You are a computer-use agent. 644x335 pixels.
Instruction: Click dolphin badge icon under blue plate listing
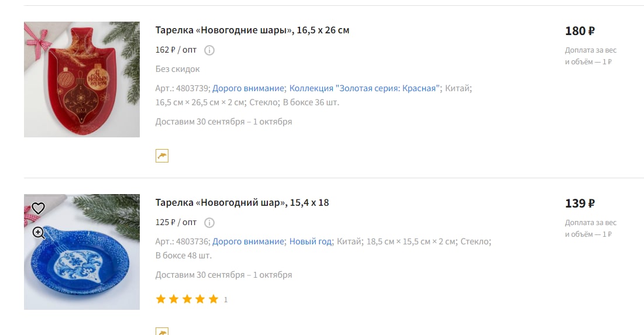pyautogui.click(x=162, y=331)
